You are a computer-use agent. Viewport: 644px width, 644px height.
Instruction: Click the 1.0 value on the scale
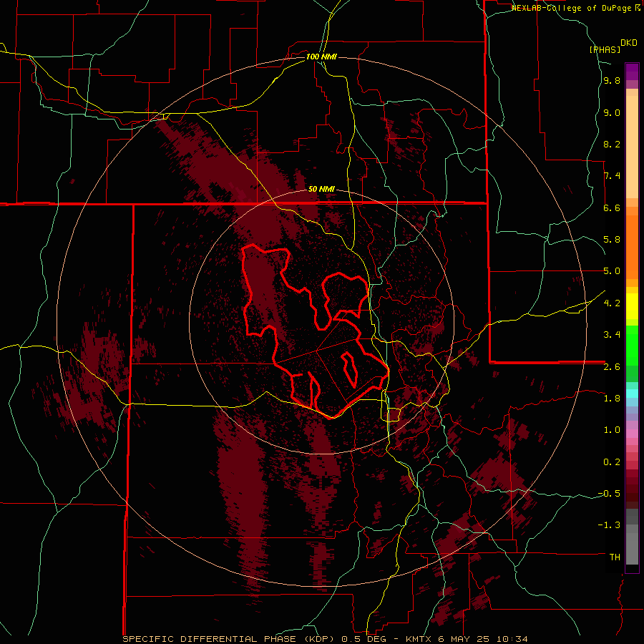pyautogui.click(x=612, y=430)
